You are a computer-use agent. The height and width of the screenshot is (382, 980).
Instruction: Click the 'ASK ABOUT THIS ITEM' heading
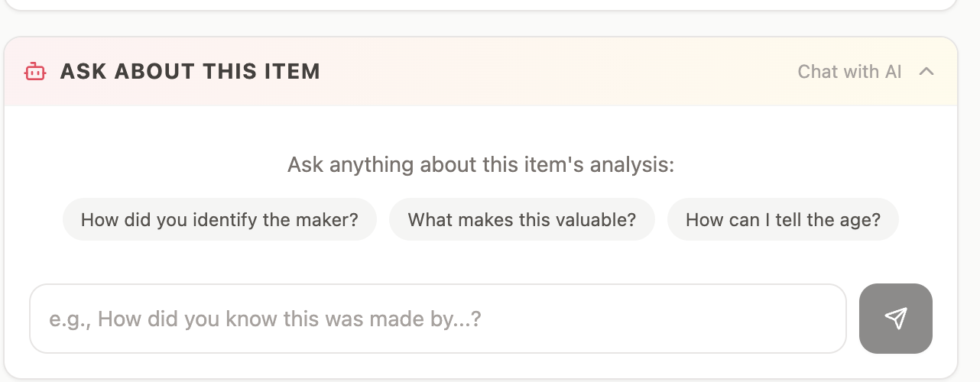(x=190, y=72)
